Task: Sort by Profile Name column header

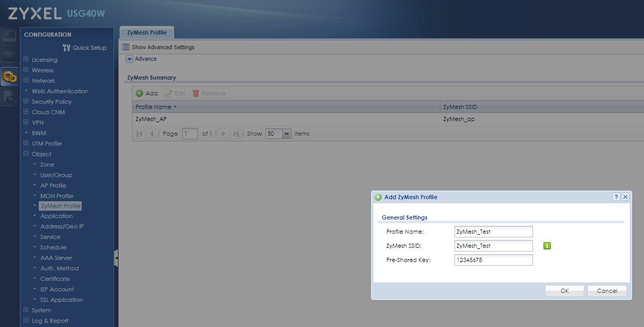Action: click(x=286, y=107)
